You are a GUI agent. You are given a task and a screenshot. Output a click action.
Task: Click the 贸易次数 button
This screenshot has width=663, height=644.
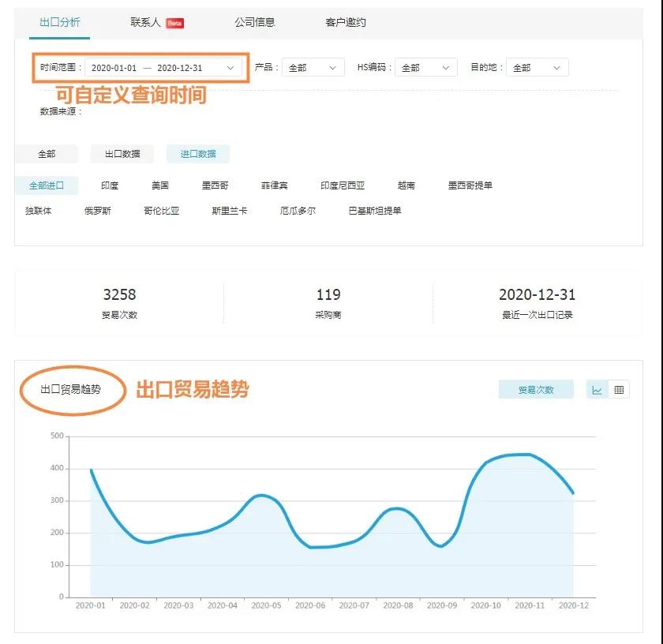coord(536,390)
